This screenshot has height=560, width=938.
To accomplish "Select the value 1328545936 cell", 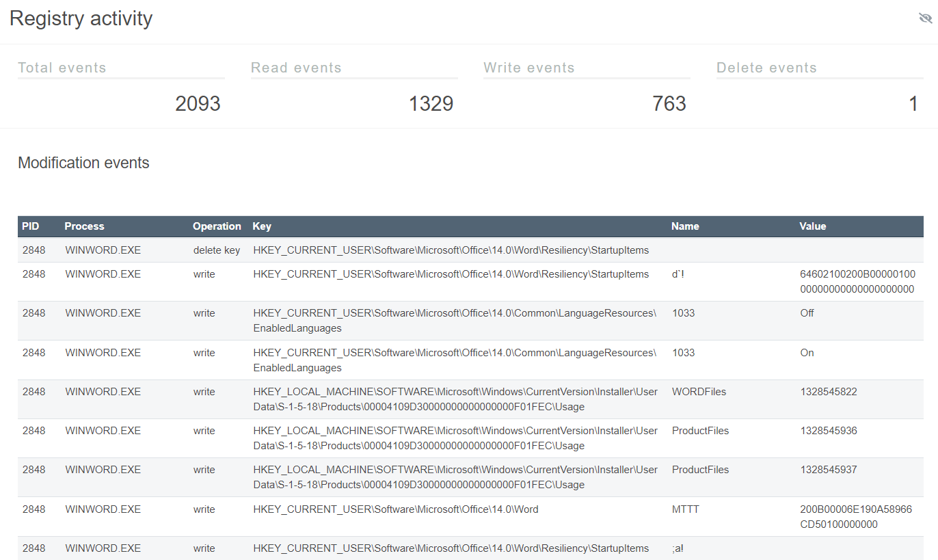I will click(828, 431).
